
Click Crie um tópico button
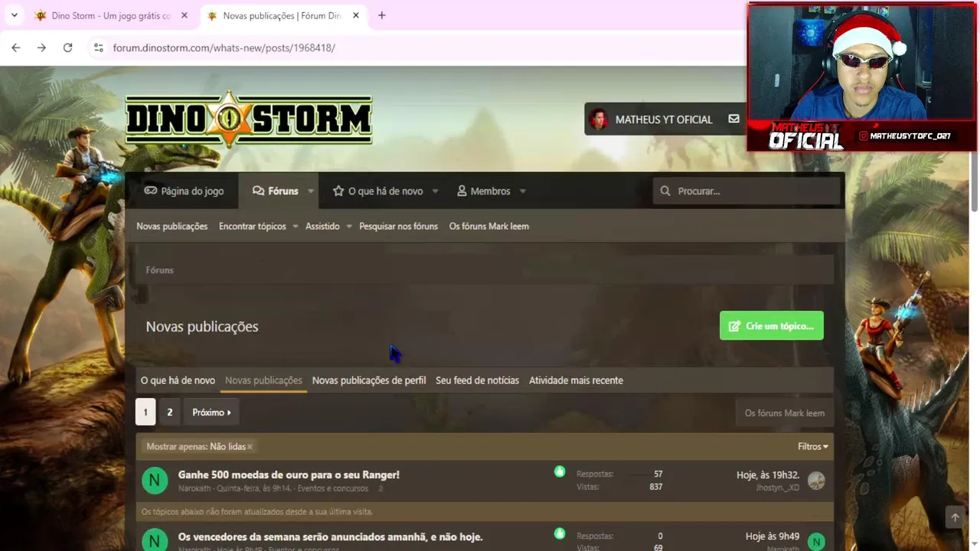pos(771,326)
